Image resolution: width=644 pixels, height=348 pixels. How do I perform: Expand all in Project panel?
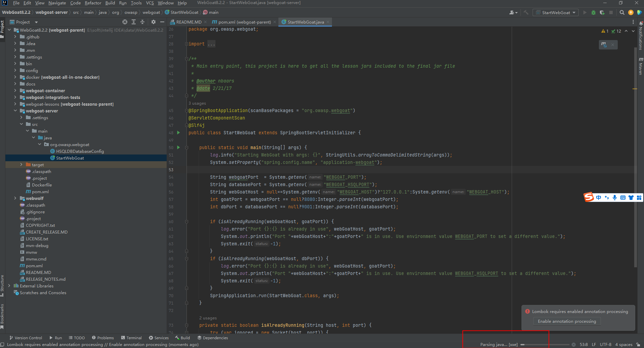(134, 22)
